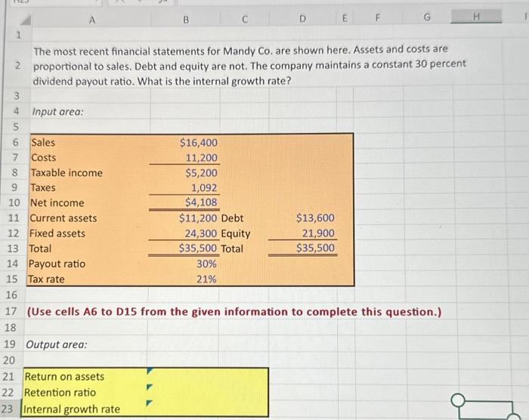Viewport: 529px width, 420px height.
Task: Select column B header
Action: [x=186, y=20]
